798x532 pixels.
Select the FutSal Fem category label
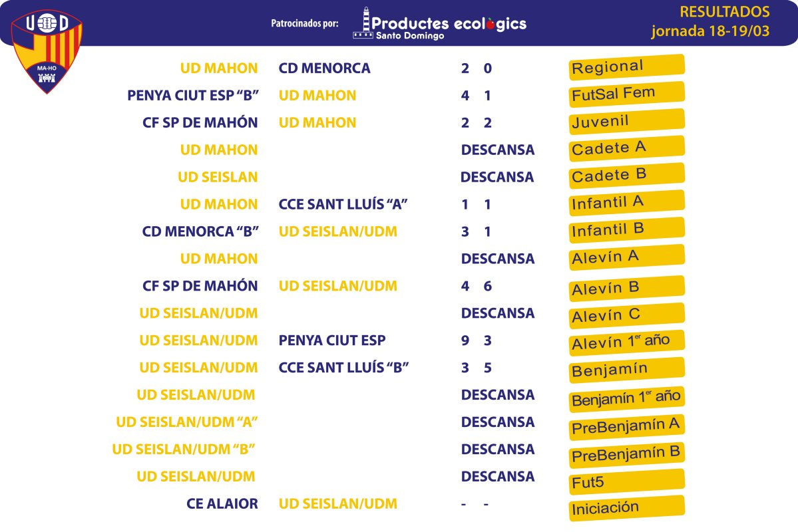(626, 94)
